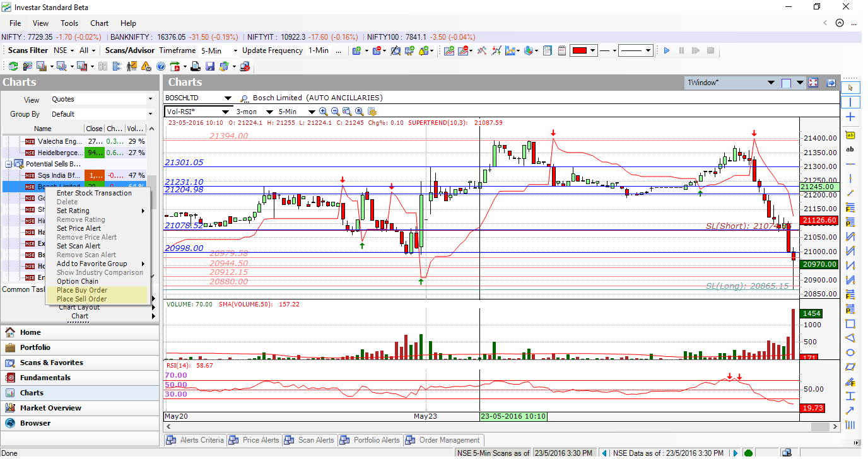Click the save floppy disk icon
868x459 pixels.
click(x=210, y=66)
